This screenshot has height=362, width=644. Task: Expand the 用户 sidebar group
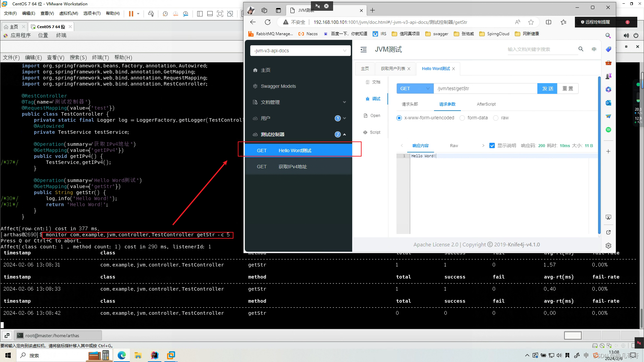tap(299, 118)
